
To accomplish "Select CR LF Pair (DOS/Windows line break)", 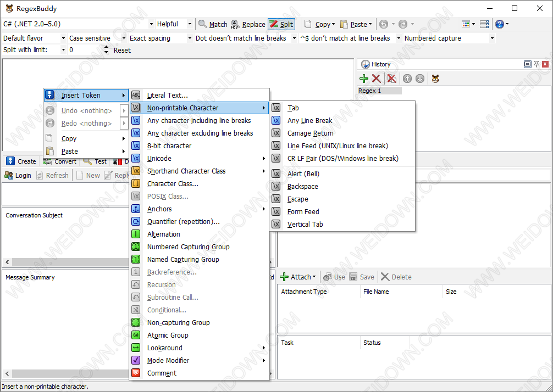I will (342, 159).
